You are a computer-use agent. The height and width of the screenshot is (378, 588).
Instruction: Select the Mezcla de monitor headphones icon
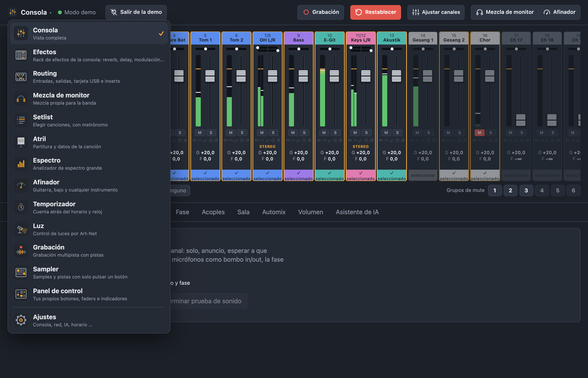21,99
